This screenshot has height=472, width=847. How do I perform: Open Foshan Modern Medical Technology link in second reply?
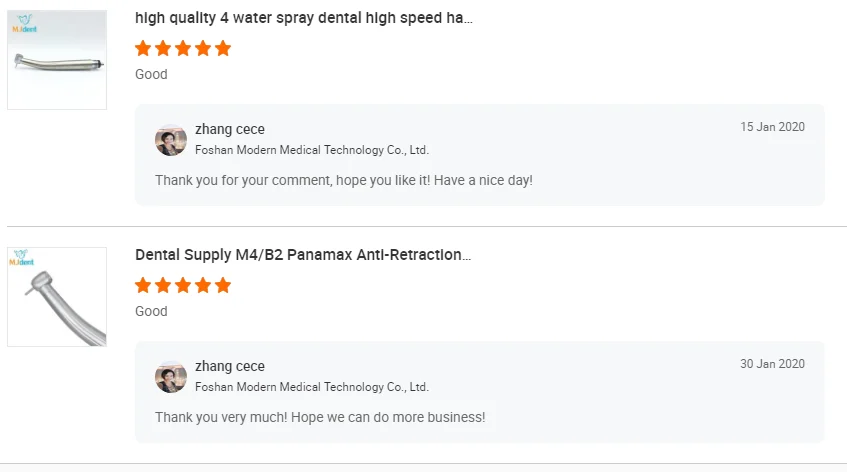point(312,387)
